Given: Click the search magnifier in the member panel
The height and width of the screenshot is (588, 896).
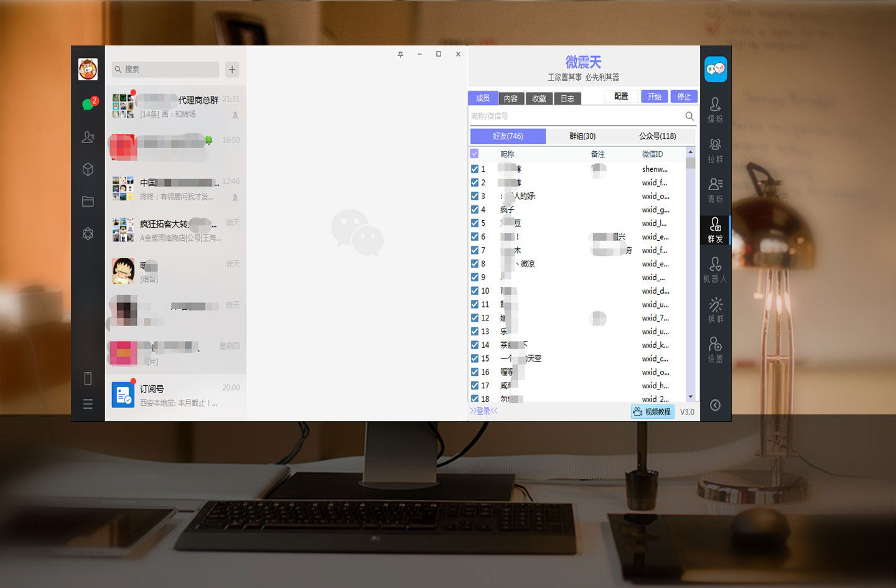Looking at the screenshot, I should 689,116.
